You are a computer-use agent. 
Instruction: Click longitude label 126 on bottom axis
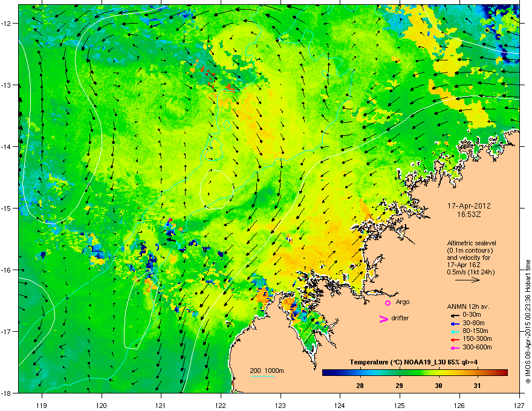459,405
